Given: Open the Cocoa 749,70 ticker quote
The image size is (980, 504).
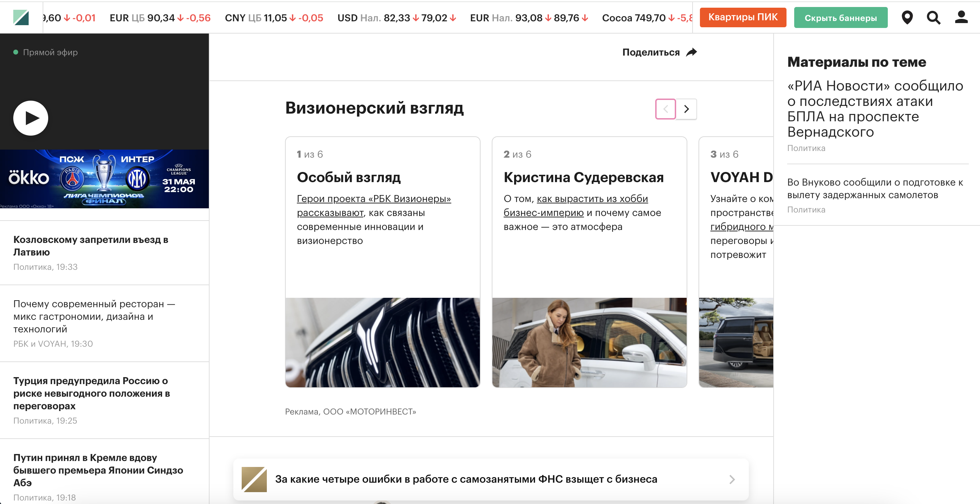Looking at the screenshot, I should [647, 18].
